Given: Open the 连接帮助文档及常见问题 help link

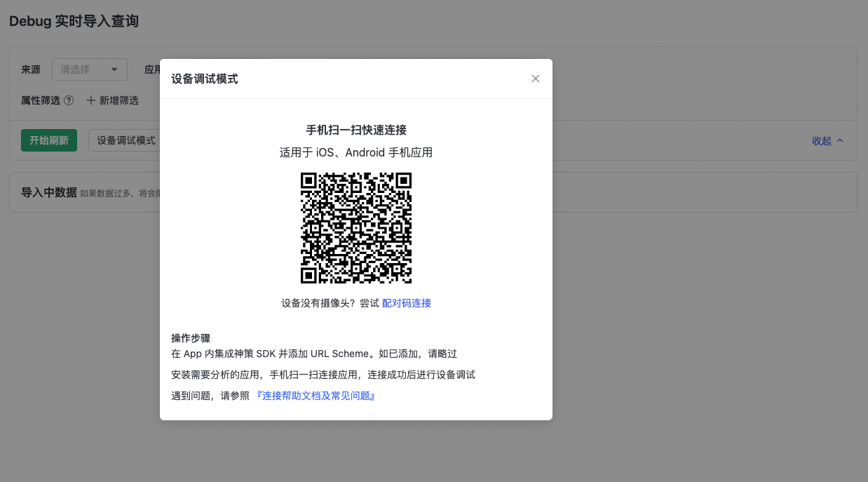Looking at the screenshot, I should click(x=316, y=396).
